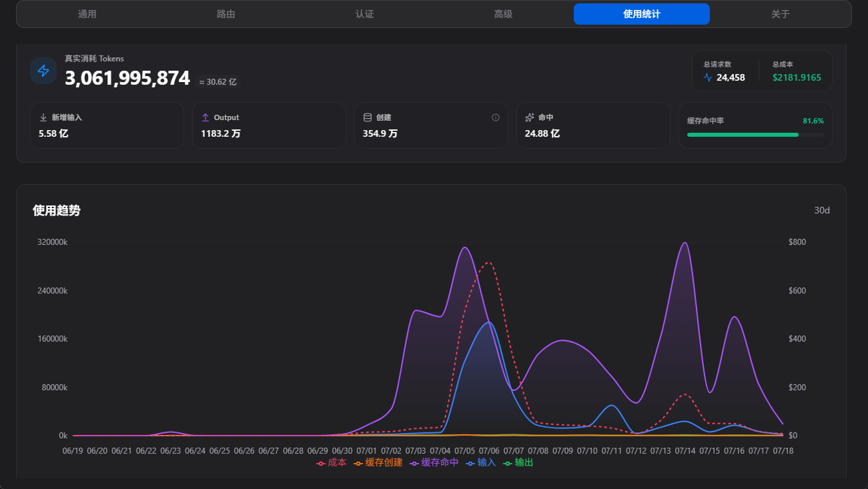This screenshot has width=868, height=489.
Task: Click the download icon beside 新增输入
Action: coord(43,117)
